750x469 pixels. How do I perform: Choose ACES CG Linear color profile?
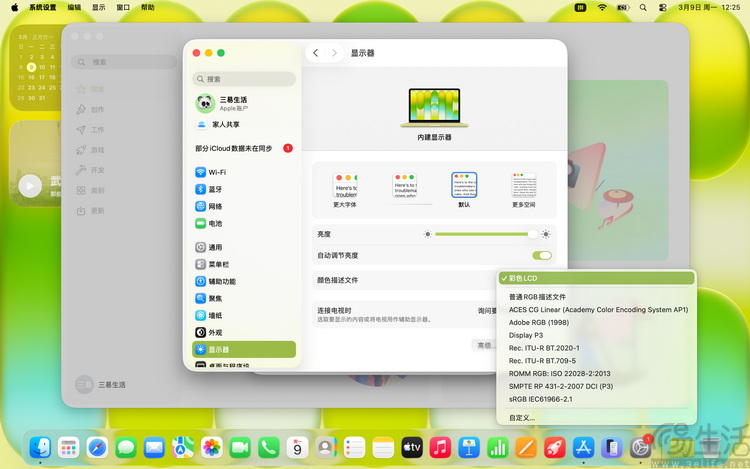click(x=596, y=310)
